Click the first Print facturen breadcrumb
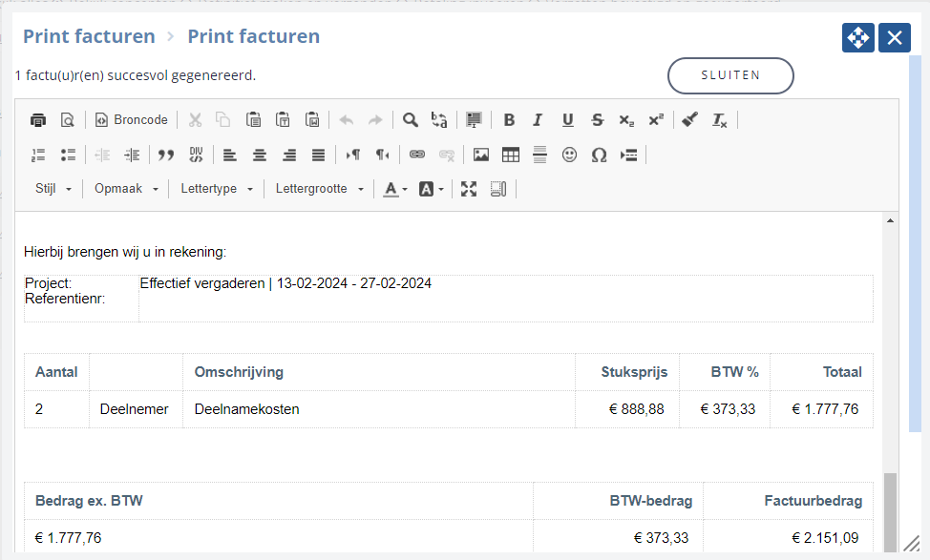Screen dimensions: 930x560 click(89, 36)
